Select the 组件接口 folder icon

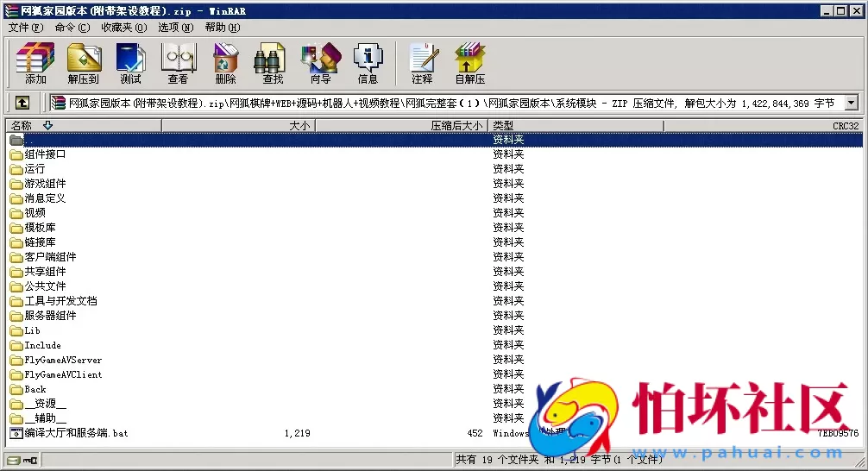click(x=16, y=154)
